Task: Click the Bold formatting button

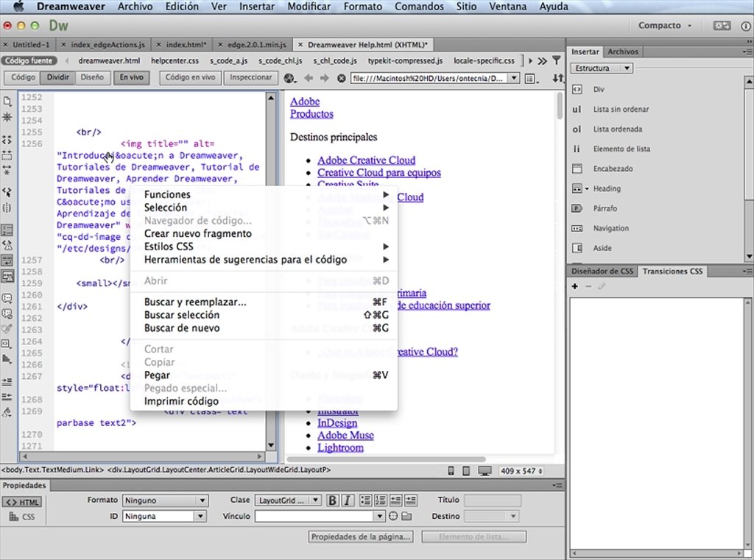Action: pos(332,500)
